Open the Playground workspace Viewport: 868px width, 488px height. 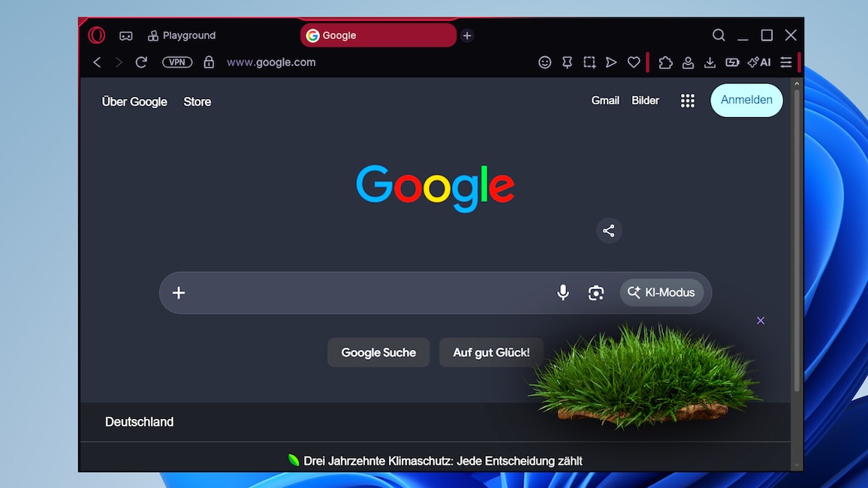(182, 35)
